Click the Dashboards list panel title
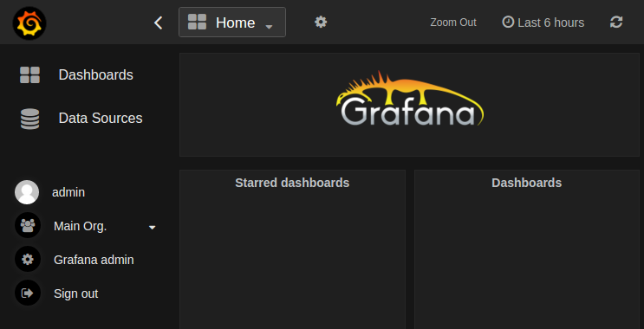 point(526,183)
